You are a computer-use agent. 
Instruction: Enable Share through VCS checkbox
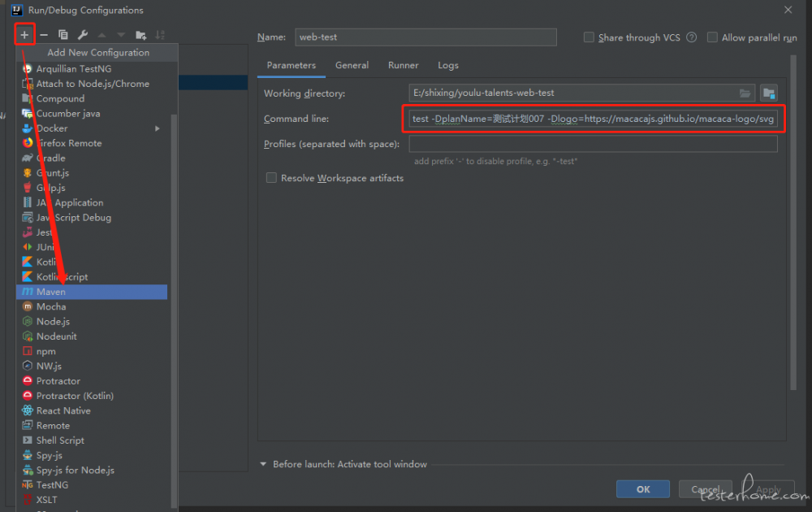tap(589, 37)
